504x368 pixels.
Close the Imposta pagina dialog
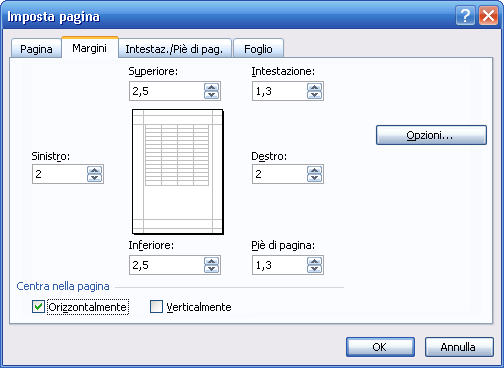tap(488, 16)
